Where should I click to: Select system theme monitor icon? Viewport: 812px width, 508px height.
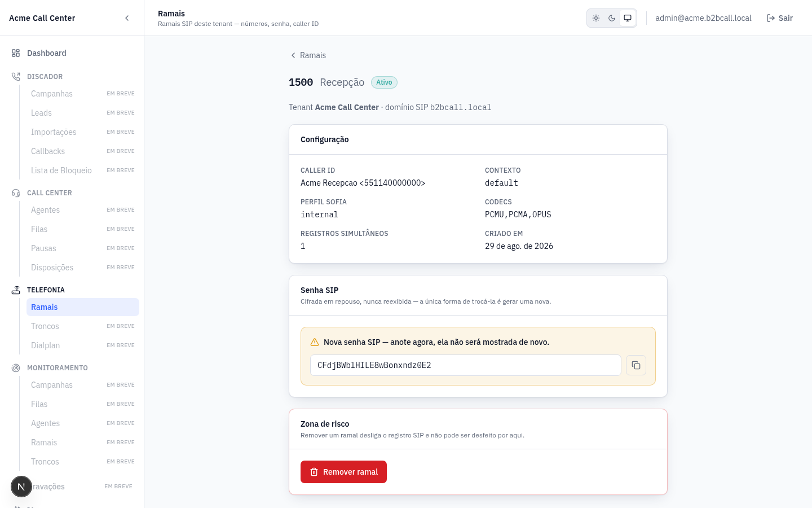(628, 18)
